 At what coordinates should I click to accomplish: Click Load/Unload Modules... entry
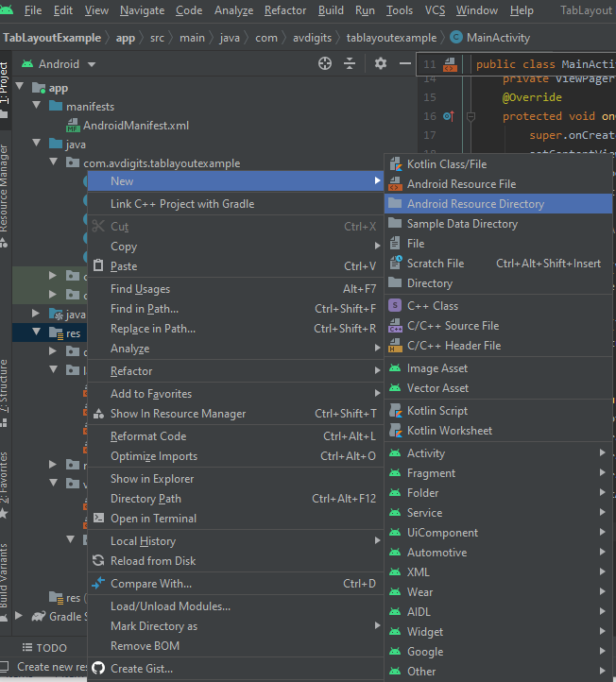point(235,605)
